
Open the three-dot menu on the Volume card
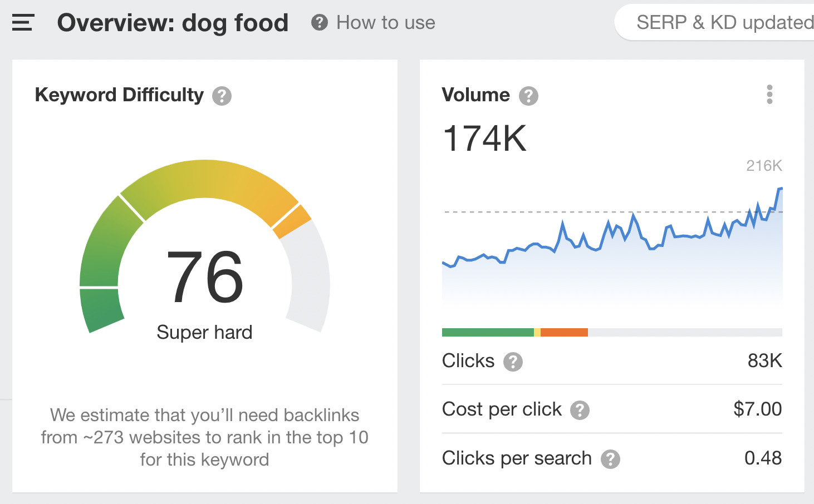coord(769,95)
